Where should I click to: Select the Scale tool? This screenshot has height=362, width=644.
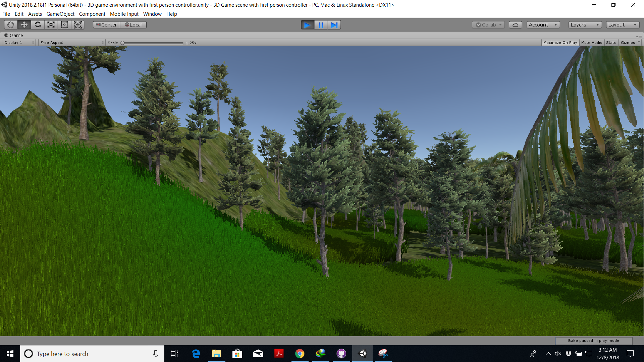tap(51, 25)
